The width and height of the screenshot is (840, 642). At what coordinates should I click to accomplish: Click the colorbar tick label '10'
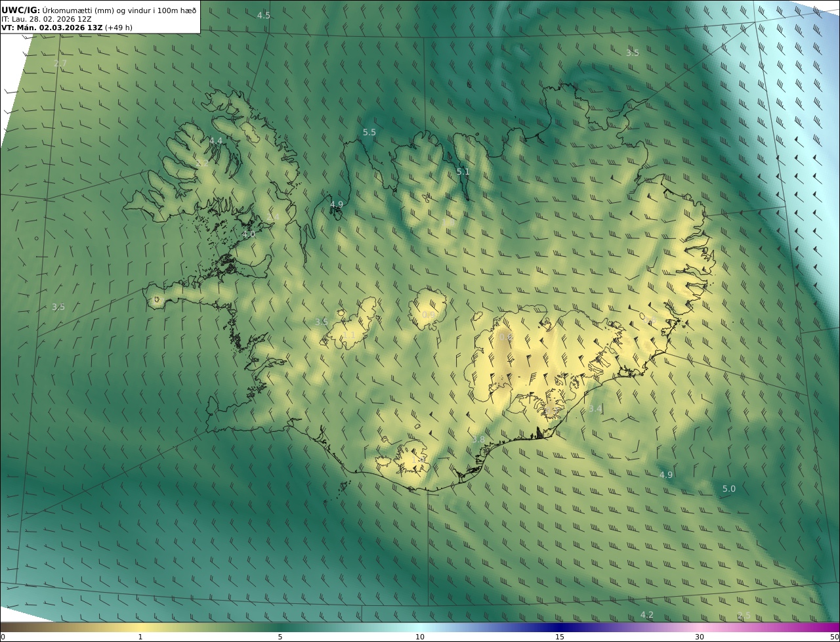(420, 637)
